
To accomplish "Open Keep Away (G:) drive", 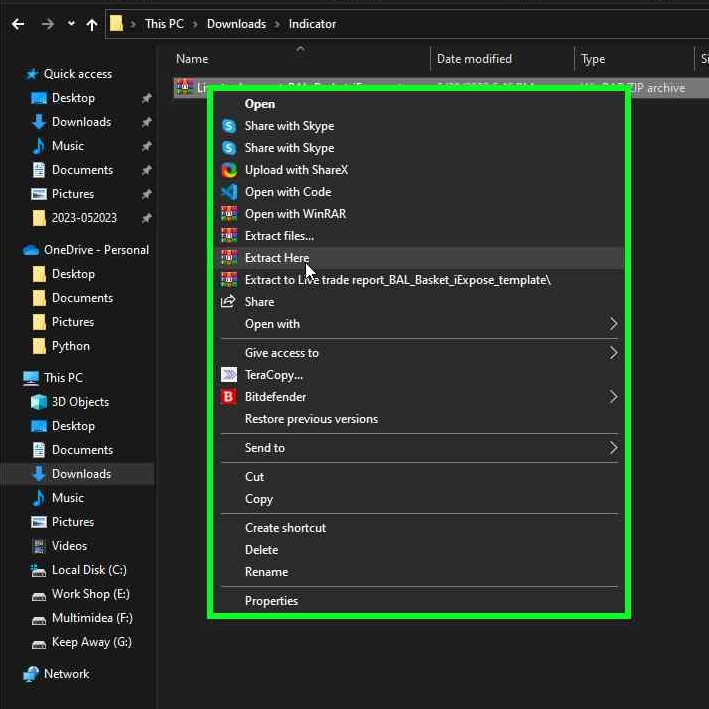I will pos(92,642).
